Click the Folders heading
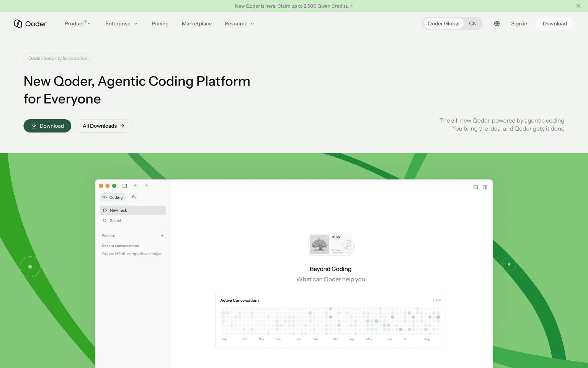Screen dimensions: 588x368 point(108,236)
